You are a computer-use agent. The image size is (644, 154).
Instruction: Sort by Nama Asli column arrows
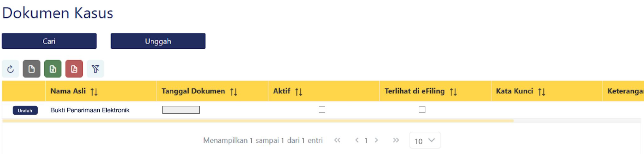click(x=94, y=92)
